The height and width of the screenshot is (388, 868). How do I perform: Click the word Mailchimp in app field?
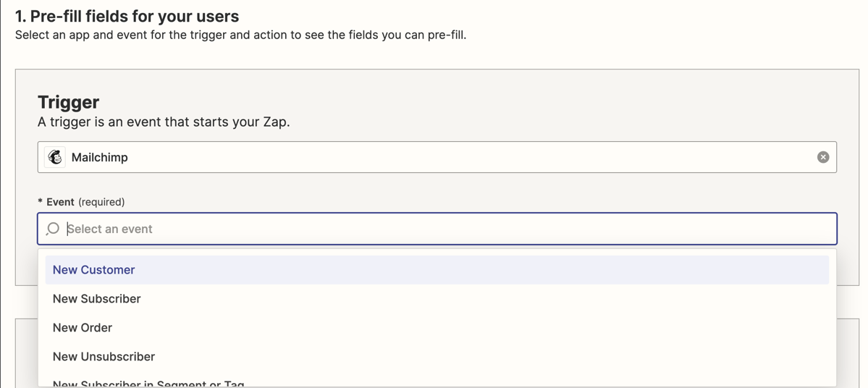100,158
